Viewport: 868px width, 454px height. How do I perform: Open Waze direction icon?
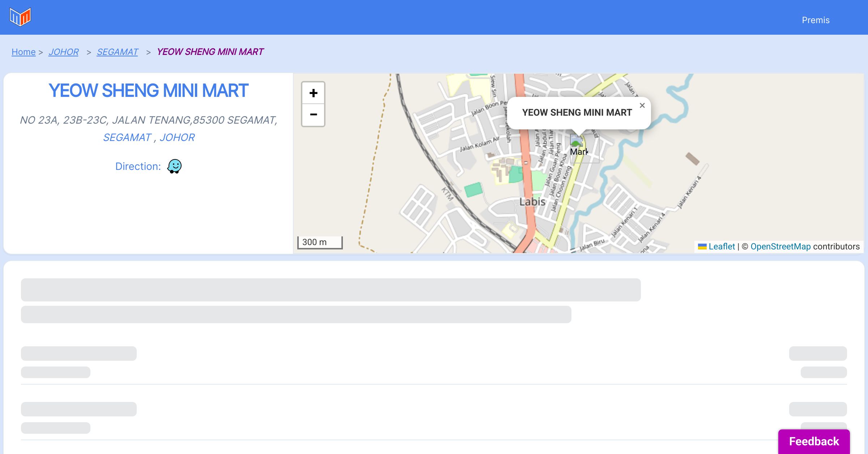pyautogui.click(x=174, y=166)
